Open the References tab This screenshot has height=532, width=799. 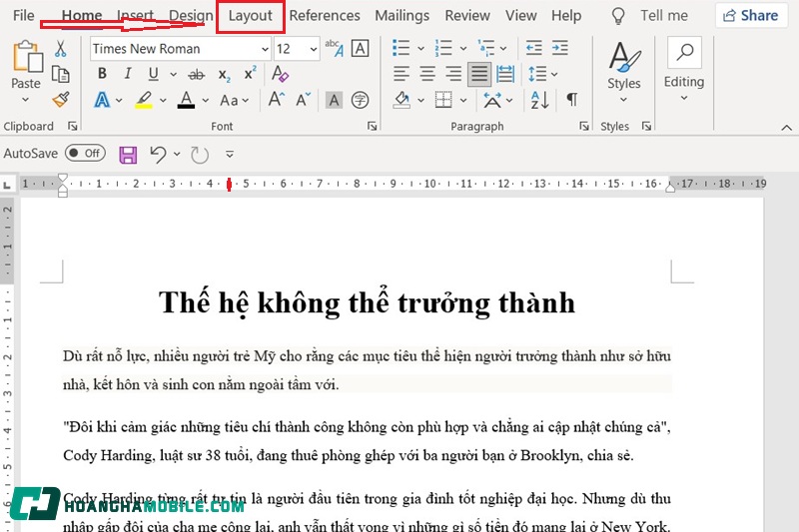point(325,16)
